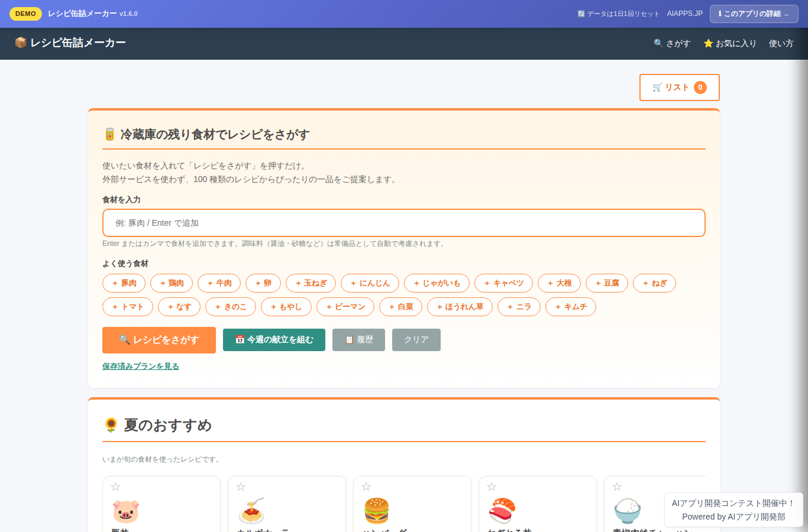
Task: Open the 保存済みプランを見る link
Action: click(141, 366)
